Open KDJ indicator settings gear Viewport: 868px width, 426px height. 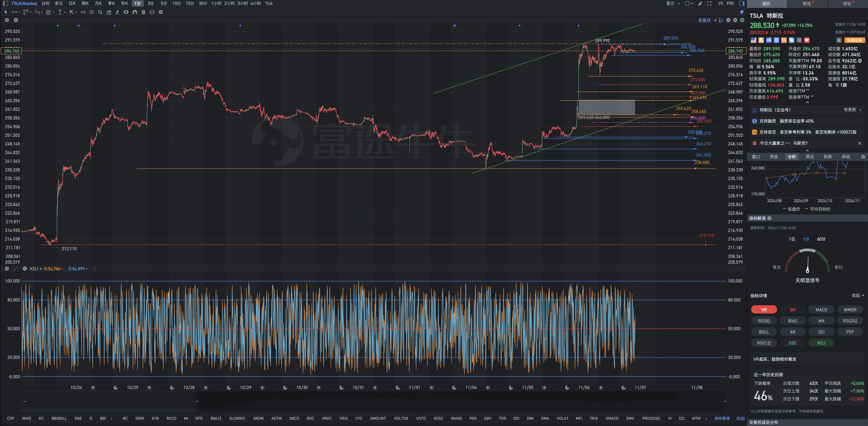pyautogui.click(x=7, y=269)
